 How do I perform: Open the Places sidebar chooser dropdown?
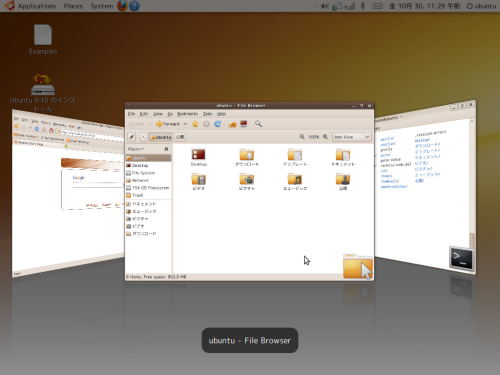[136, 149]
